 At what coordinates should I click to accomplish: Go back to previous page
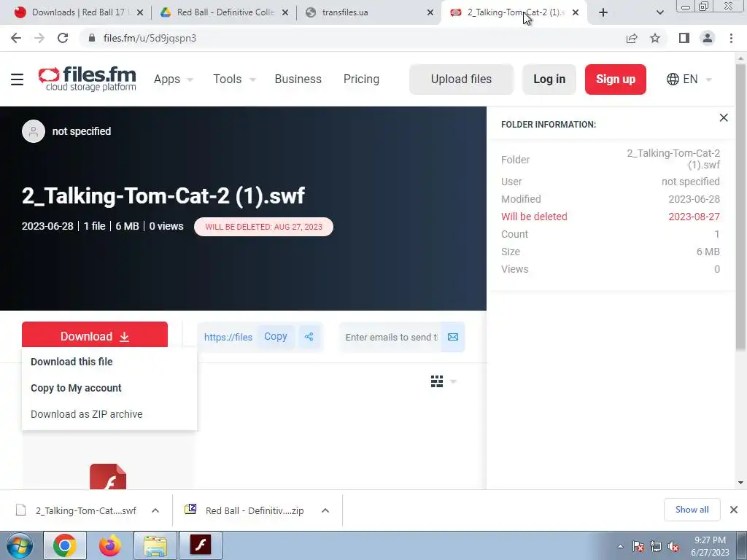coord(16,38)
